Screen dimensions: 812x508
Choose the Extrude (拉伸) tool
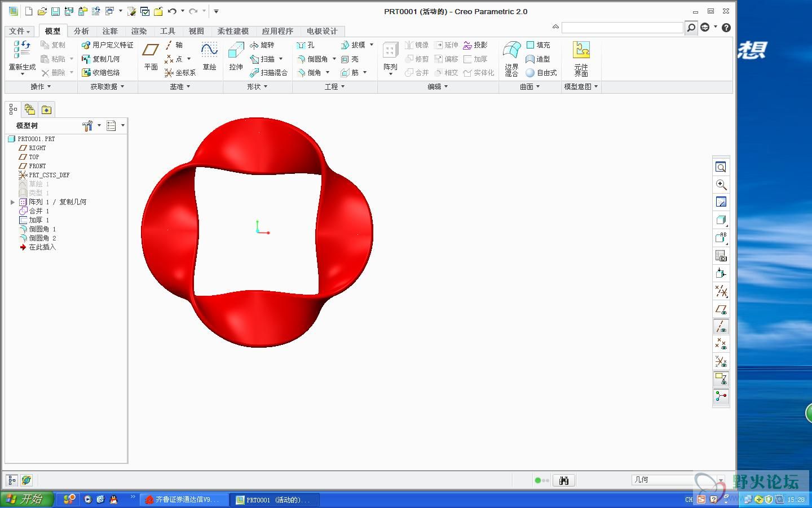point(236,56)
